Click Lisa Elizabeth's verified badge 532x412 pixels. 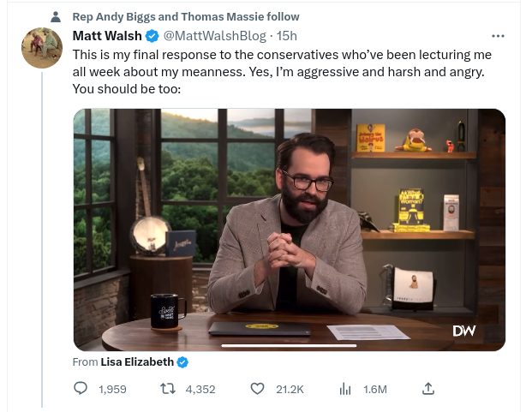tap(182, 362)
